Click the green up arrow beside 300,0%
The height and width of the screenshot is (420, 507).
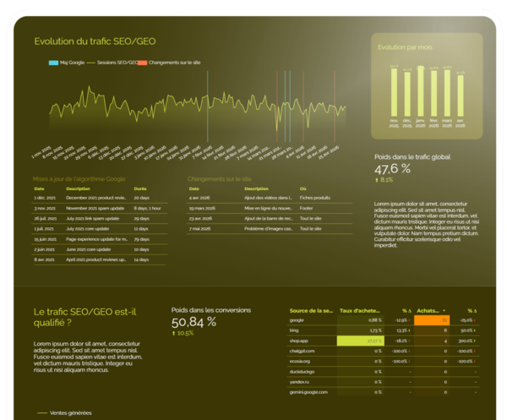click(x=474, y=341)
